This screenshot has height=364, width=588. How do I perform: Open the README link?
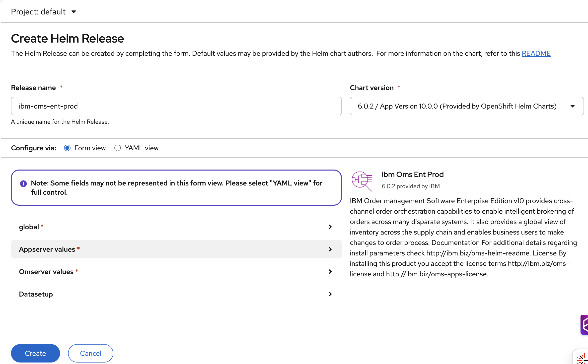click(x=536, y=53)
